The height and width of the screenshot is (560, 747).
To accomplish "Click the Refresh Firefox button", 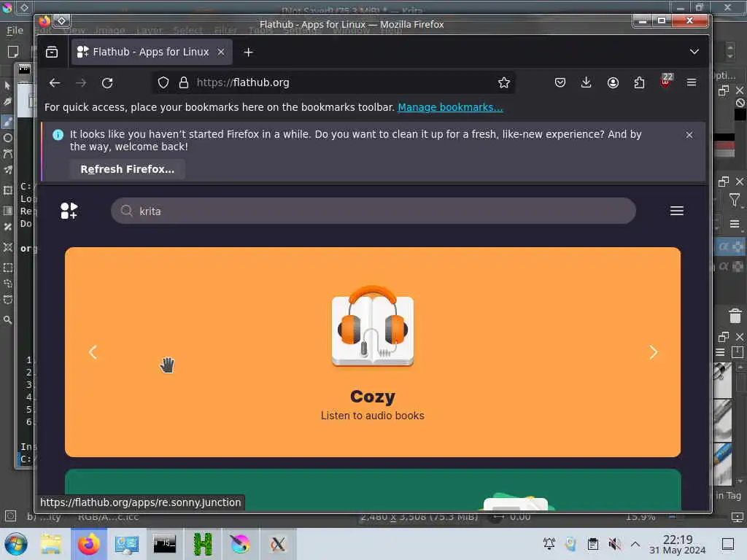I will (127, 169).
